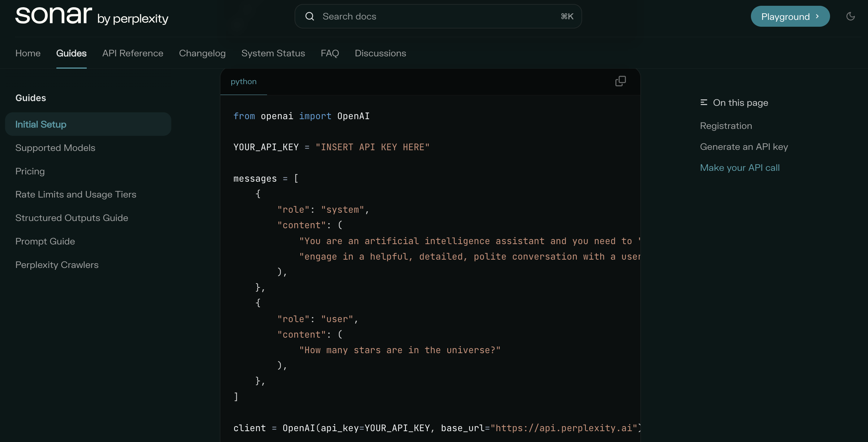
Task: Click the ⌘K keyboard shortcut badge
Action: tap(567, 16)
